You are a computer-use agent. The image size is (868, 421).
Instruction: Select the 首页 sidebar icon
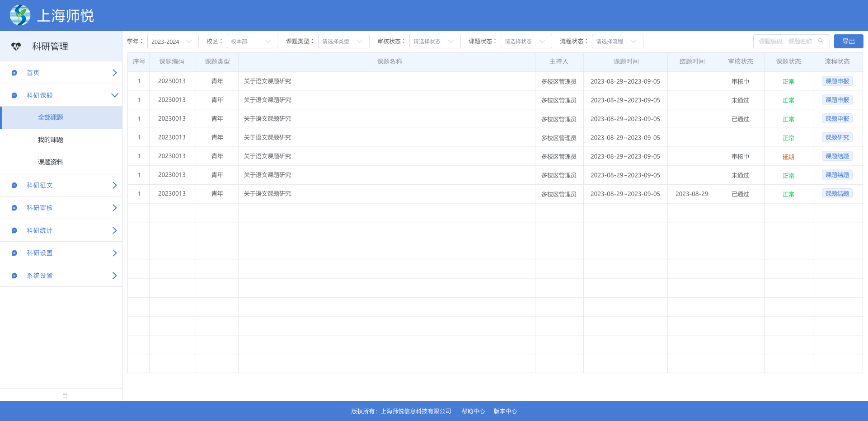coord(14,73)
